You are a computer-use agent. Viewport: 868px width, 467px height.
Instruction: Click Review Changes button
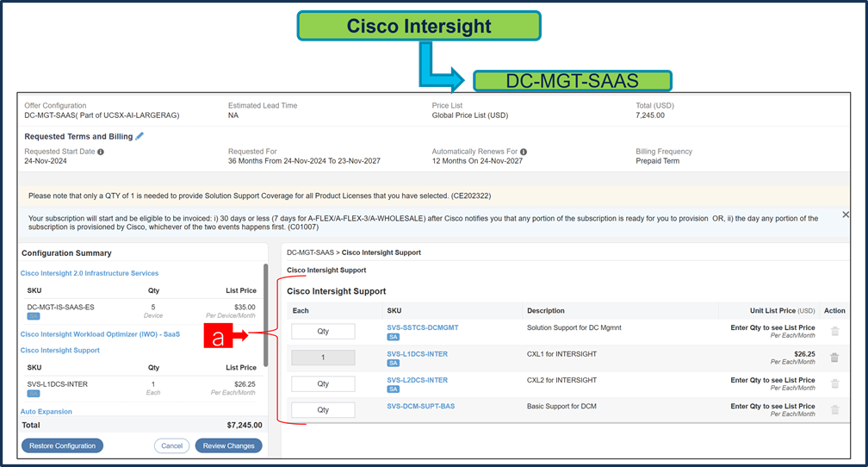(x=229, y=446)
